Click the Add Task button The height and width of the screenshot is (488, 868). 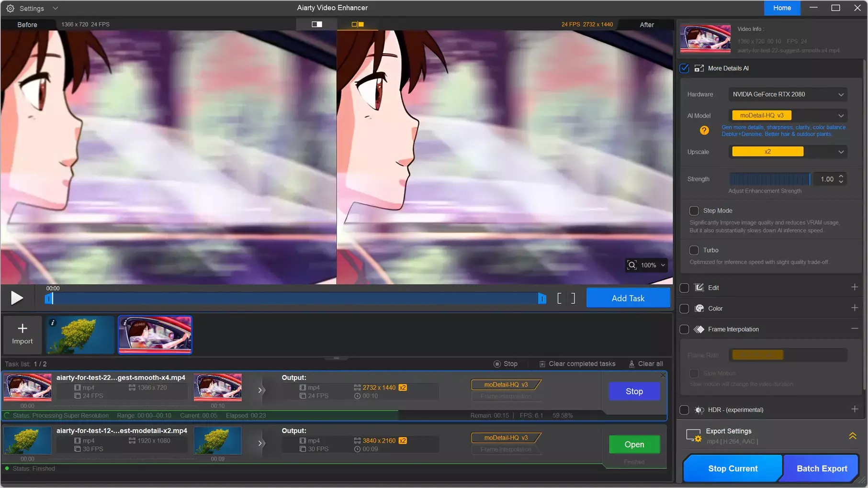point(628,298)
